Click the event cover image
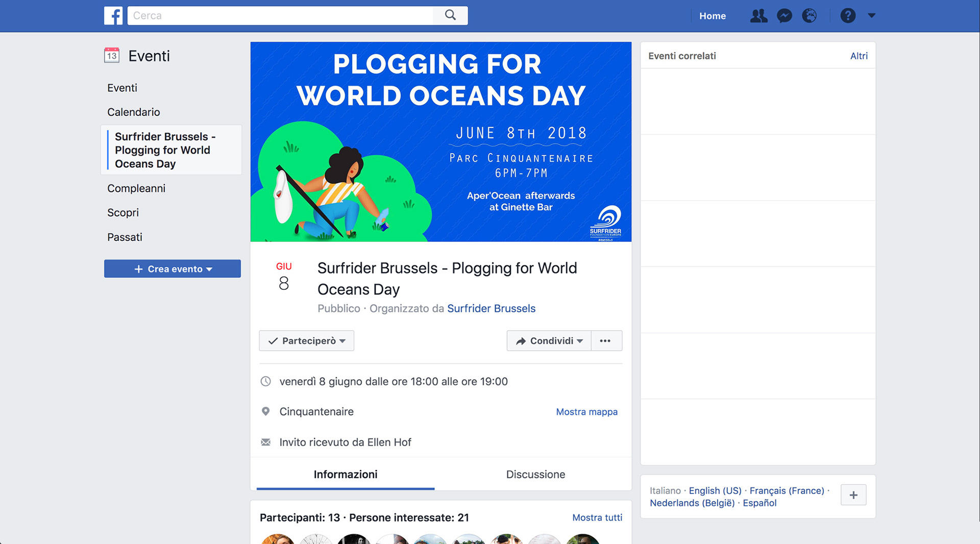This screenshot has height=544, width=980. click(441, 142)
